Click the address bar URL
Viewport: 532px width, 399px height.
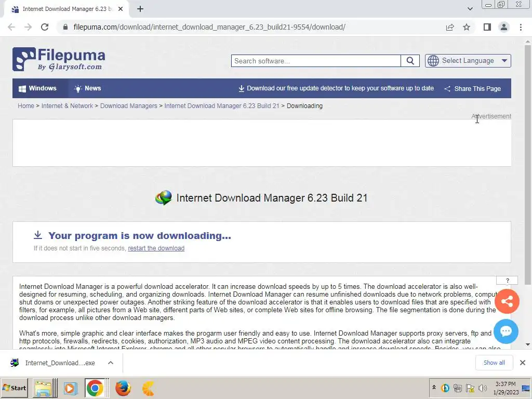209,27
